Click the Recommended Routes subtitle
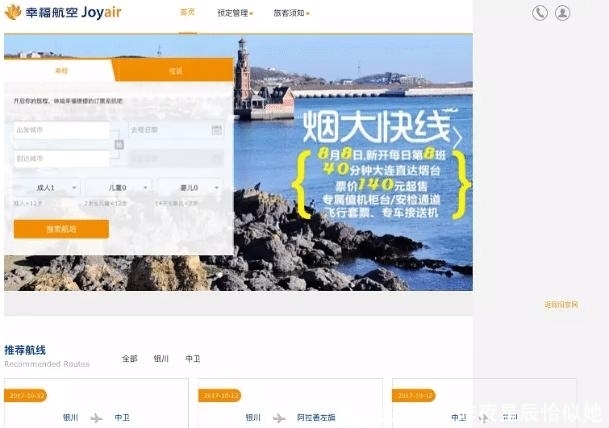609x428 pixels. [47, 364]
